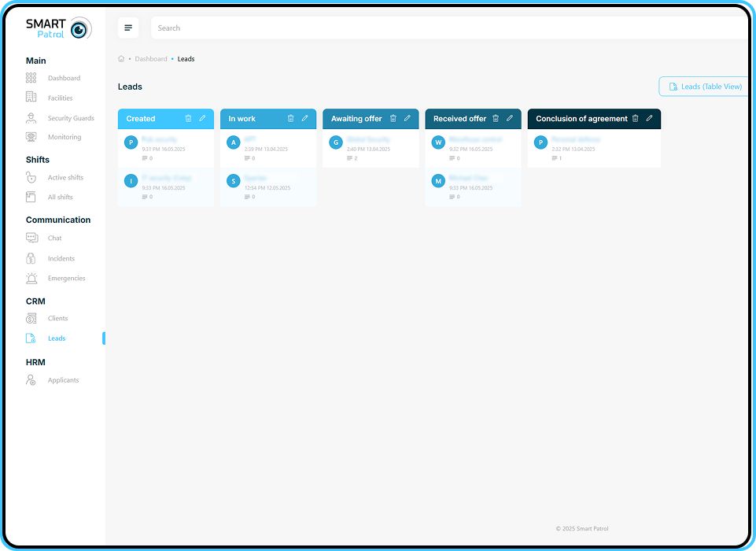Viewport: 756px width, 551px height.
Task: Click the Search input field
Action: pyautogui.click(x=448, y=28)
